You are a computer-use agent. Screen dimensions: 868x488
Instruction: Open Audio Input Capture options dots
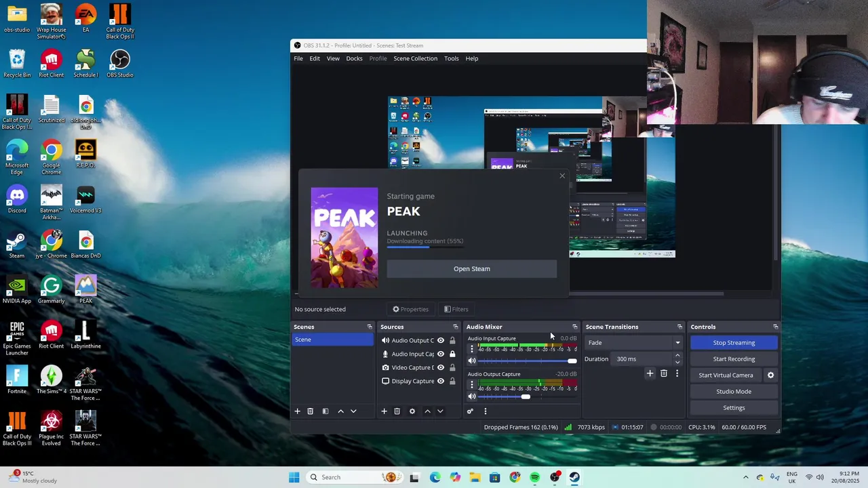click(472, 349)
